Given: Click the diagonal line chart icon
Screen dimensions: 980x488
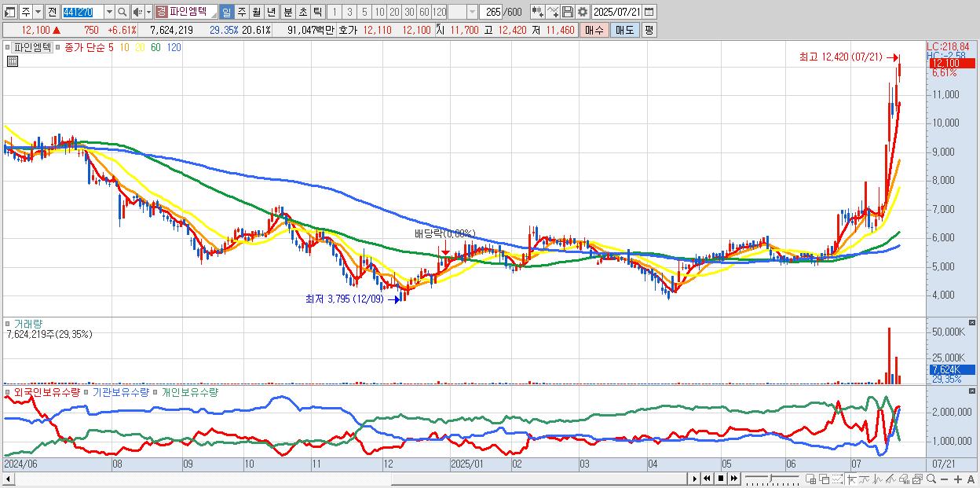Looking at the screenshot, I should (890, 479).
